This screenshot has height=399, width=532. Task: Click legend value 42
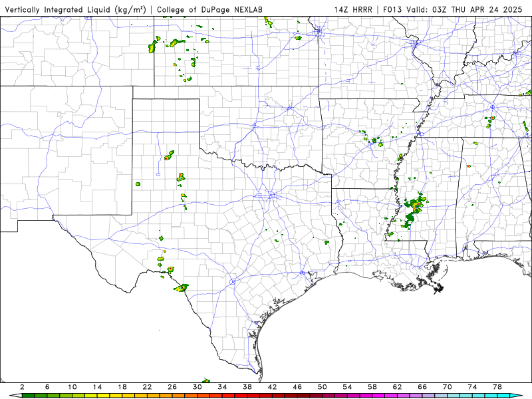tap(273, 387)
